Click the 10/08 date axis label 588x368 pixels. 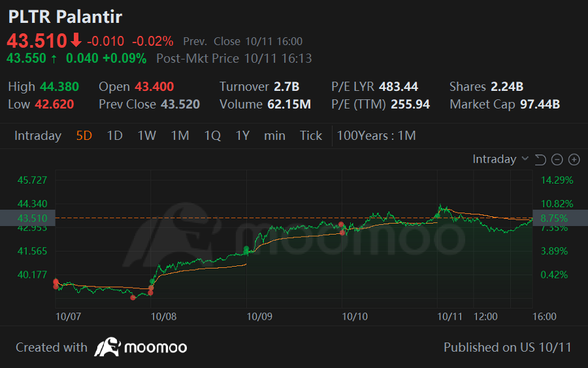click(163, 316)
